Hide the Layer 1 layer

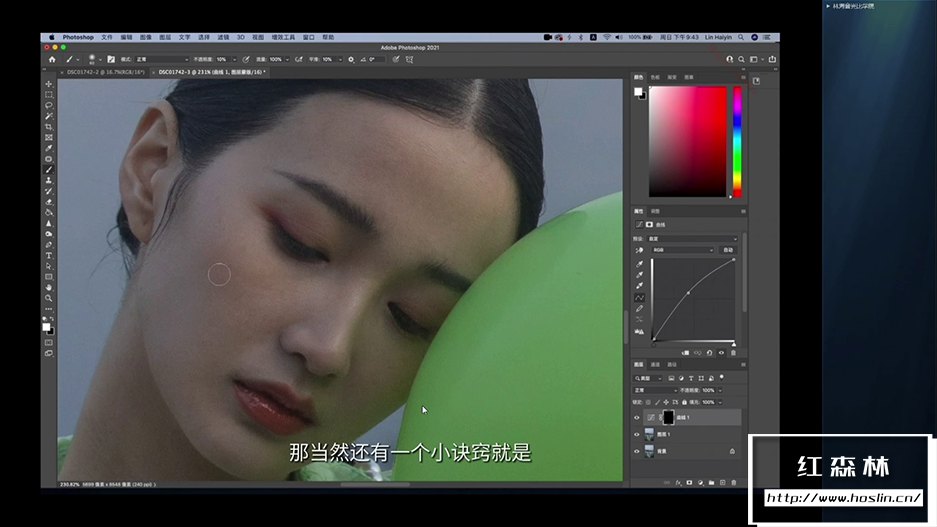coord(636,434)
